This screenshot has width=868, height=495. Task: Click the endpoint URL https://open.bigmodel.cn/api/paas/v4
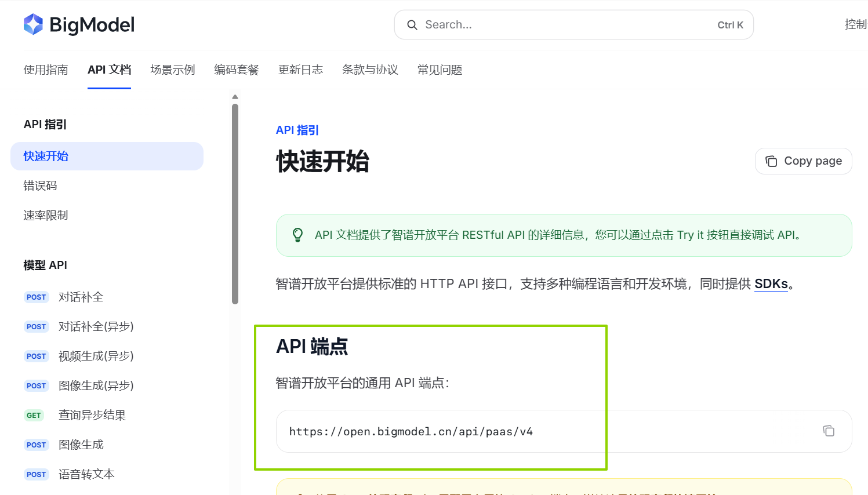[x=411, y=431]
